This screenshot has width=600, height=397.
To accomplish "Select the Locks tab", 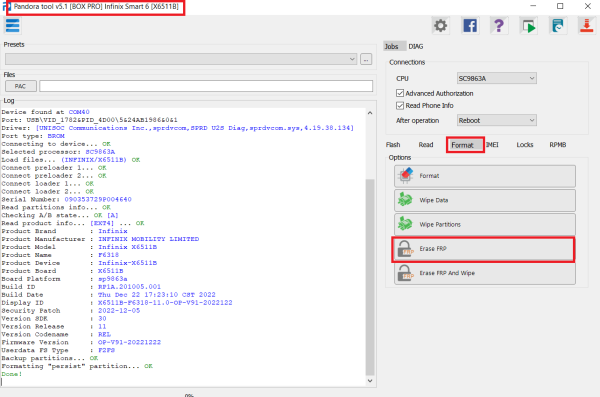I will [x=525, y=145].
